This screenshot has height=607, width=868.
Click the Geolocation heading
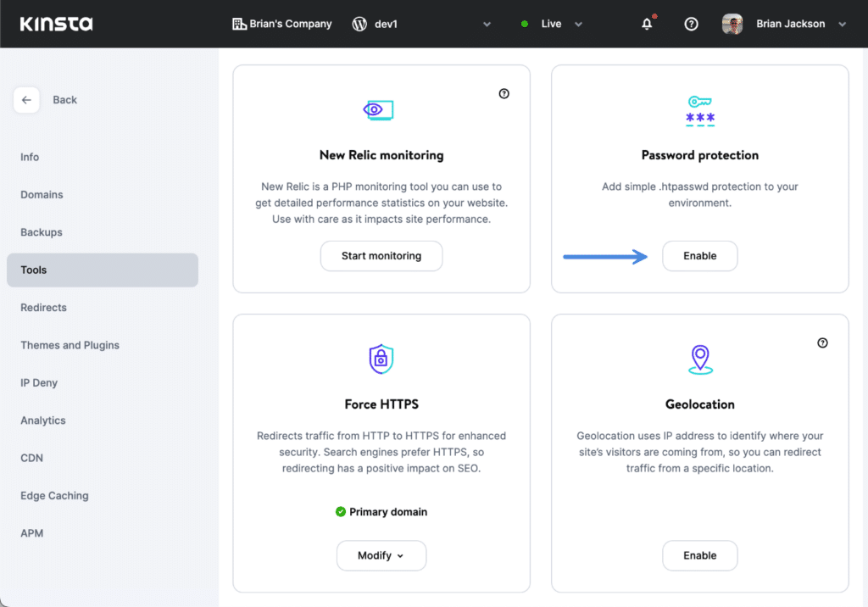click(699, 405)
